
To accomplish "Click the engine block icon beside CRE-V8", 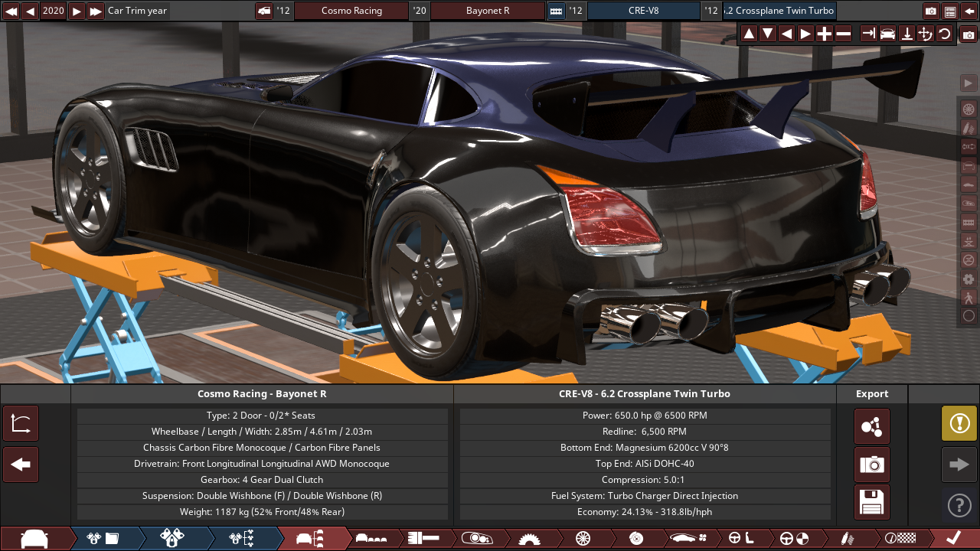I will point(557,11).
